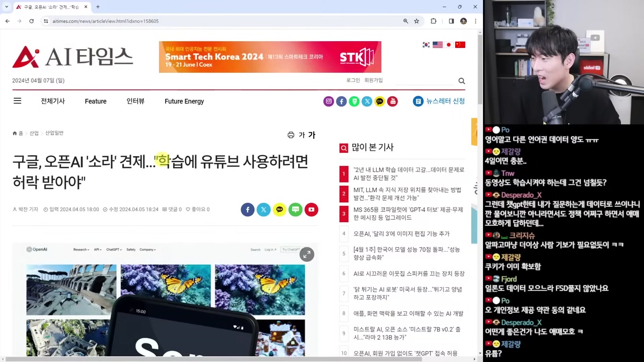Open ranked article '애플, 화면 맥락을 보고'
The width and height of the screenshot is (644, 362).
pyautogui.click(x=408, y=314)
